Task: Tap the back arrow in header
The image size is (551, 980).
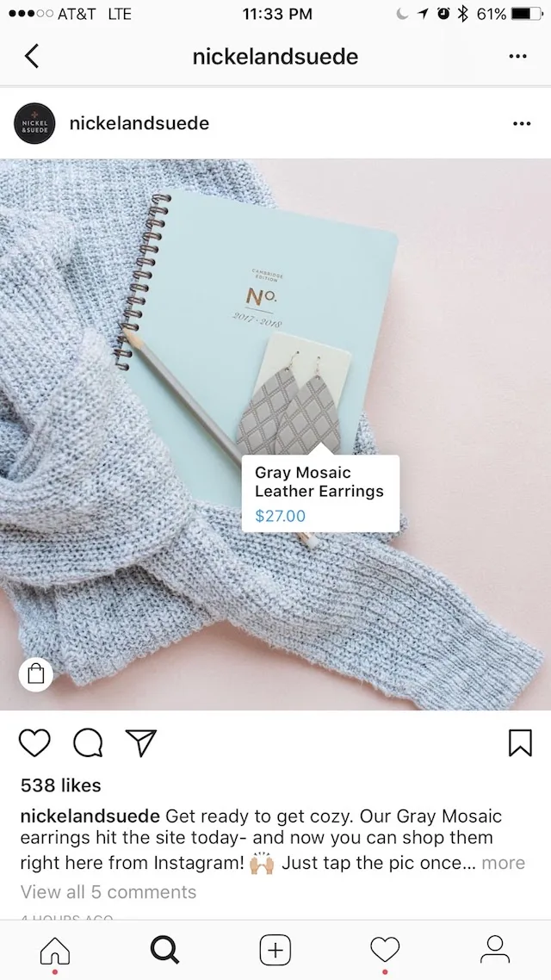Action: pyautogui.click(x=31, y=56)
